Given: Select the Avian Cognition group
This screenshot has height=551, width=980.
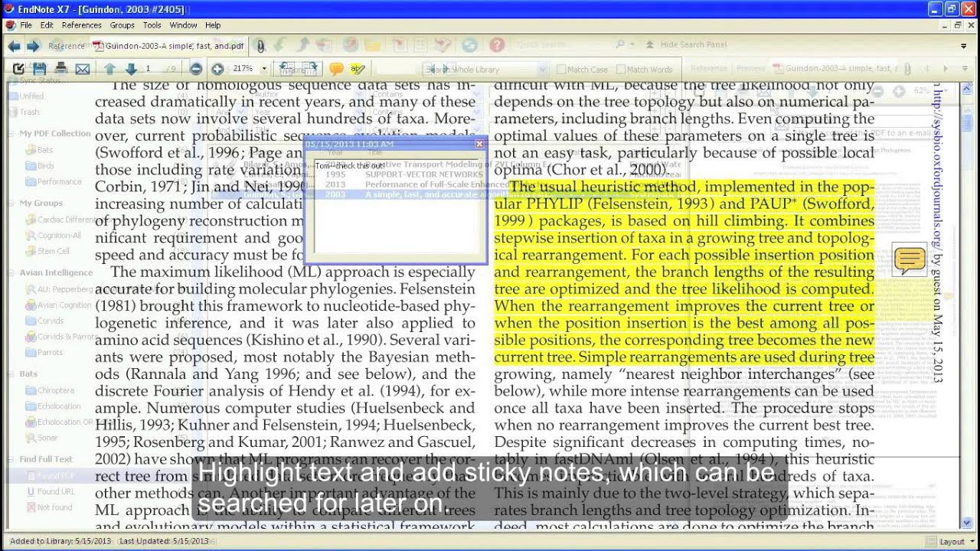Looking at the screenshot, I should [58, 305].
